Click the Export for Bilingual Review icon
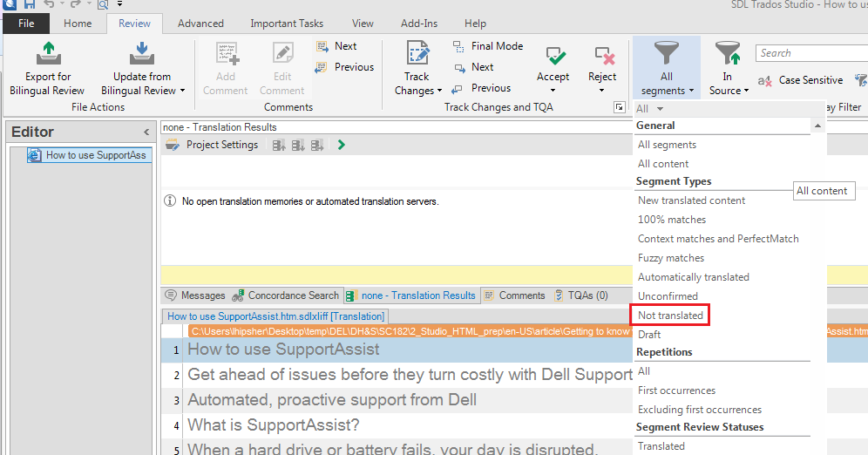 tap(48, 54)
